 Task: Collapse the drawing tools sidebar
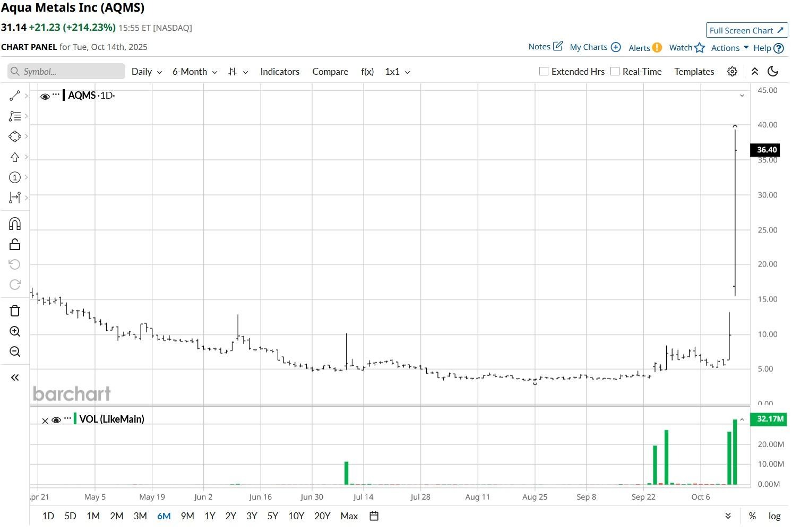tap(15, 377)
